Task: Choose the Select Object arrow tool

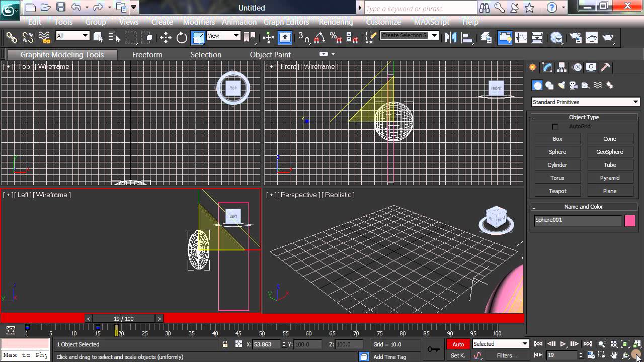Action: 98,37
